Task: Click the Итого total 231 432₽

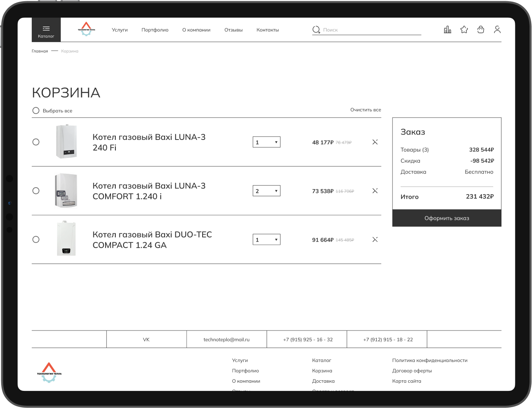Action: [x=480, y=196]
